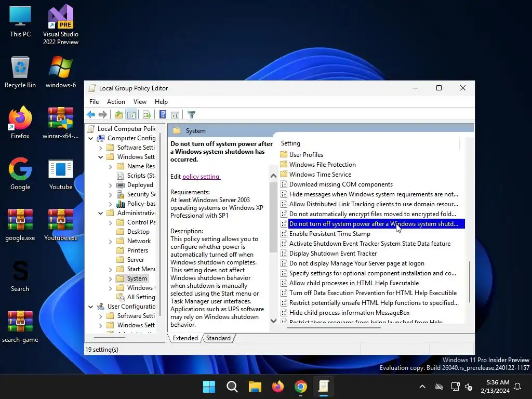This screenshot has height=399, width=532.
Task: Expand the Name Resolution Policy node
Action: [x=110, y=167]
